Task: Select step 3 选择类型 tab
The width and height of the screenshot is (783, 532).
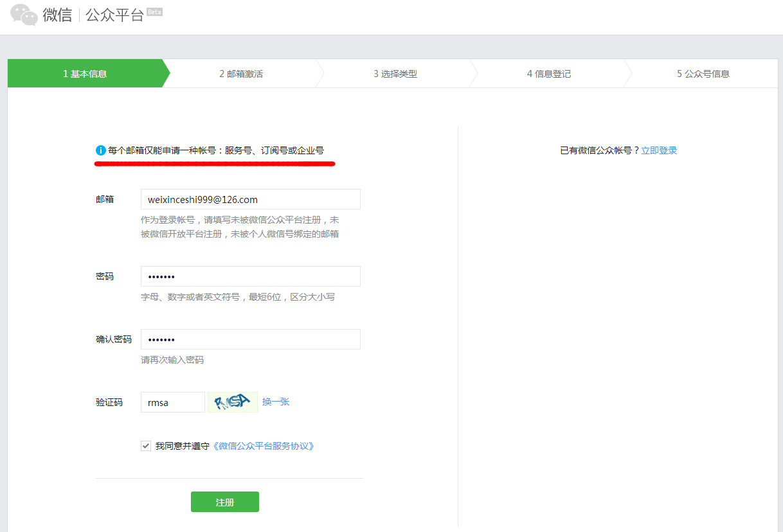Action: pos(395,74)
